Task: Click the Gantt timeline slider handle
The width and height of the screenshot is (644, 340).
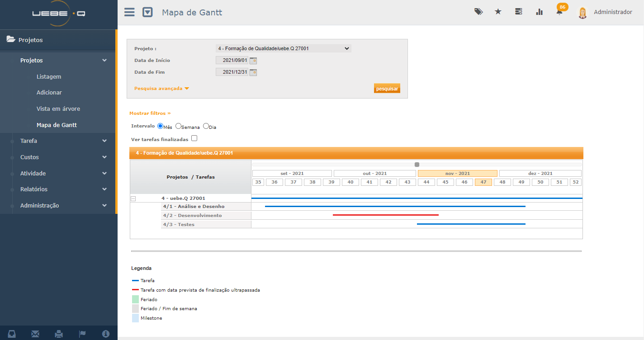Action: pos(417,165)
